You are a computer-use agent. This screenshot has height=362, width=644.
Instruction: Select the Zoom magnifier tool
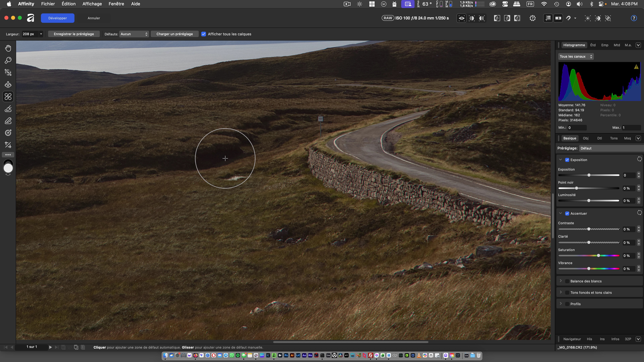(x=8, y=60)
